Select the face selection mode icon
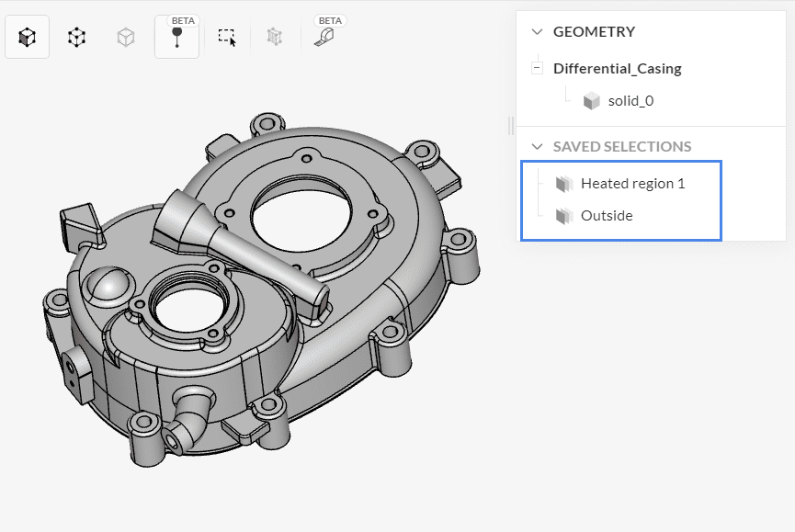Image resolution: width=795 pixels, height=532 pixels. (28, 38)
